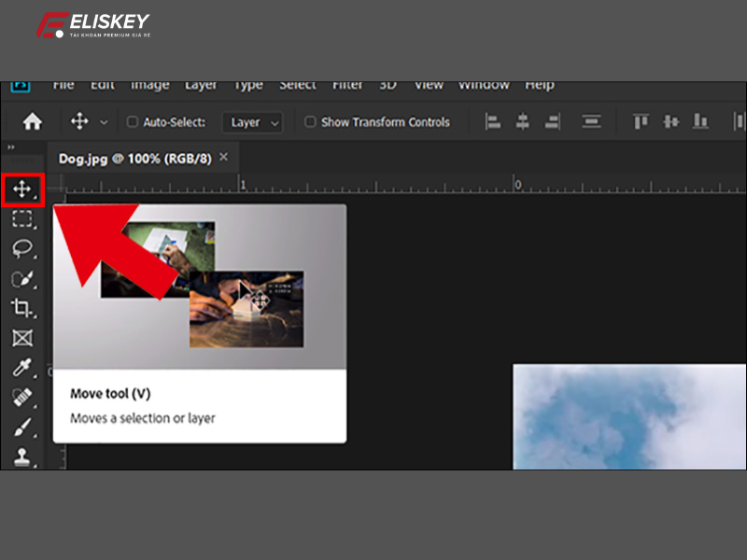Click the Align left edges button
Screen dimensions: 747x560
click(x=492, y=122)
